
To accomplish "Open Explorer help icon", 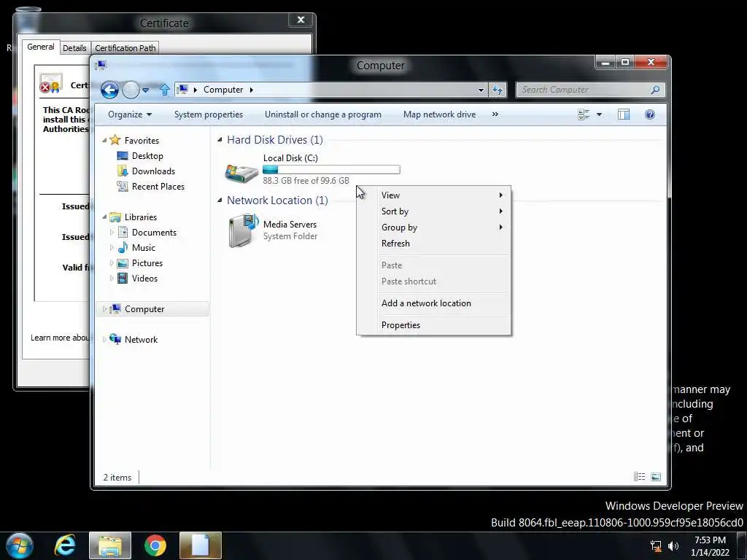I will pyautogui.click(x=650, y=114).
